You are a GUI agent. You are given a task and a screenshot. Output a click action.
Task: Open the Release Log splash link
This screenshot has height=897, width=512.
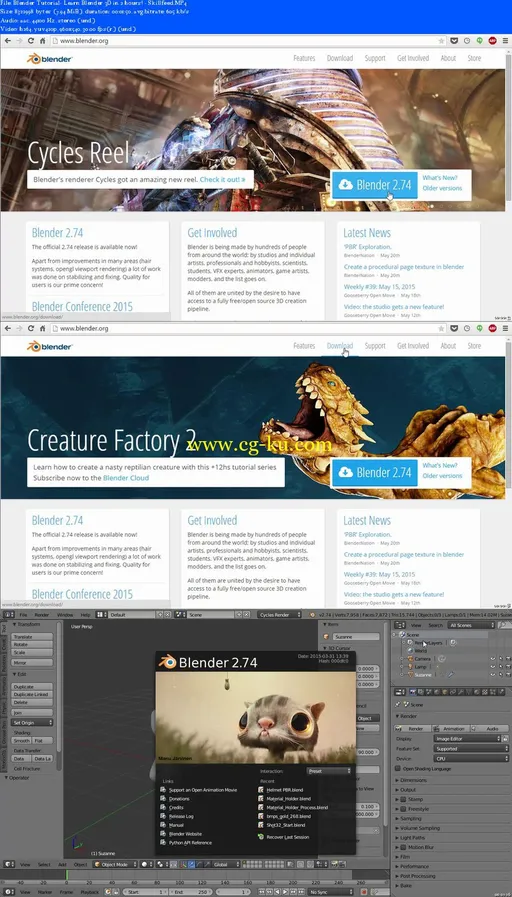click(x=181, y=816)
